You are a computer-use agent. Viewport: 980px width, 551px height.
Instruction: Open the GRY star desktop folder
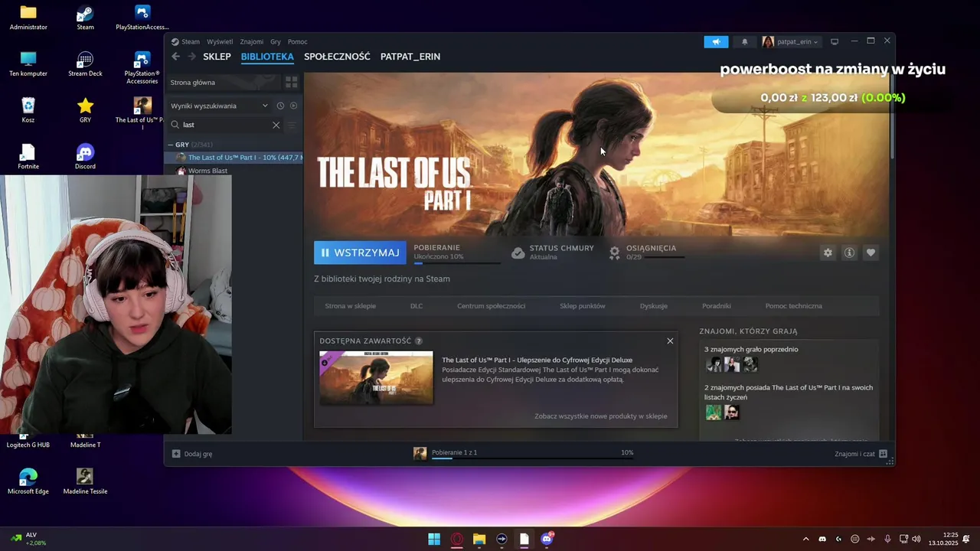[x=85, y=110]
